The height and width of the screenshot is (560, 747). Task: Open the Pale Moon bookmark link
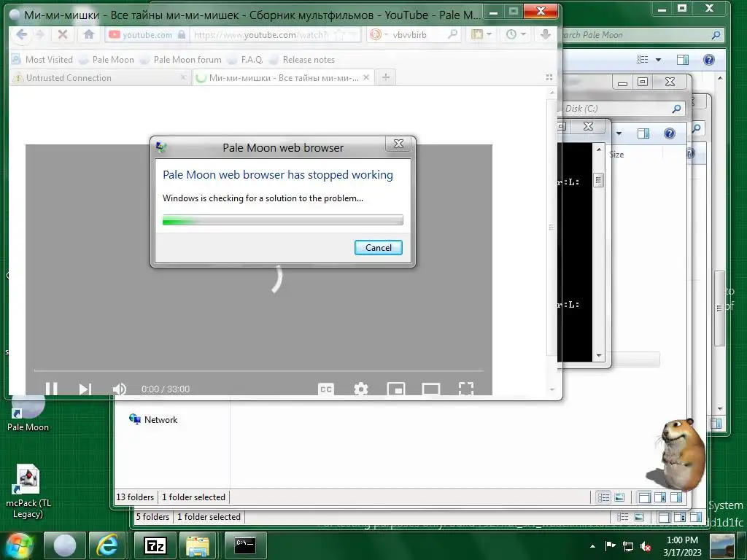107,60
